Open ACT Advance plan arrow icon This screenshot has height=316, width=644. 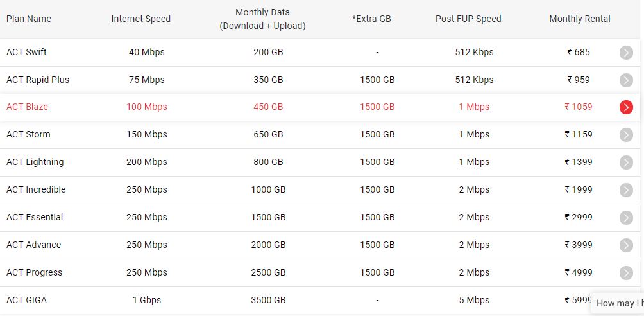(x=626, y=245)
